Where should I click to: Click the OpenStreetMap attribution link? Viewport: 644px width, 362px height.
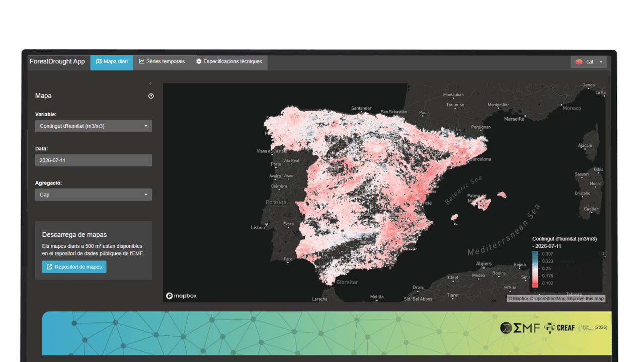549,299
